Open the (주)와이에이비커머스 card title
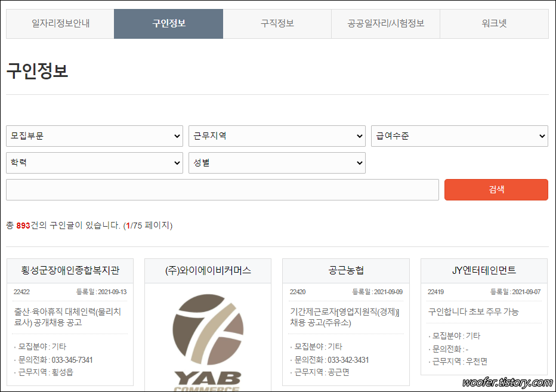This screenshot has width=556, height=392. point(208,271)
